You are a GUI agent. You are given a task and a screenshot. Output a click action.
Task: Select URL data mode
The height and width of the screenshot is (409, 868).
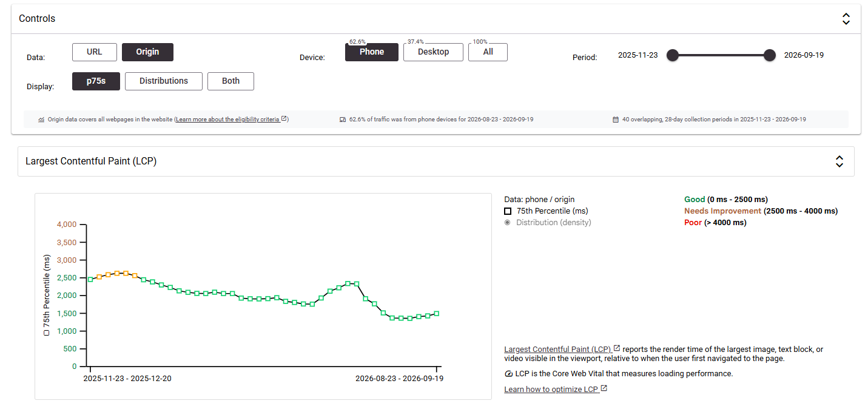(x=94, y=52)
